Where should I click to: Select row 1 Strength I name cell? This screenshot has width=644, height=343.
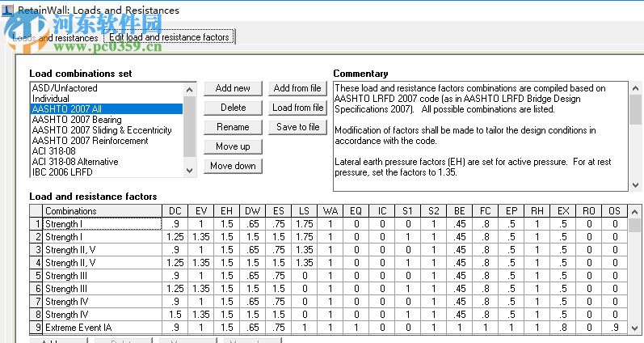point(103,224)
